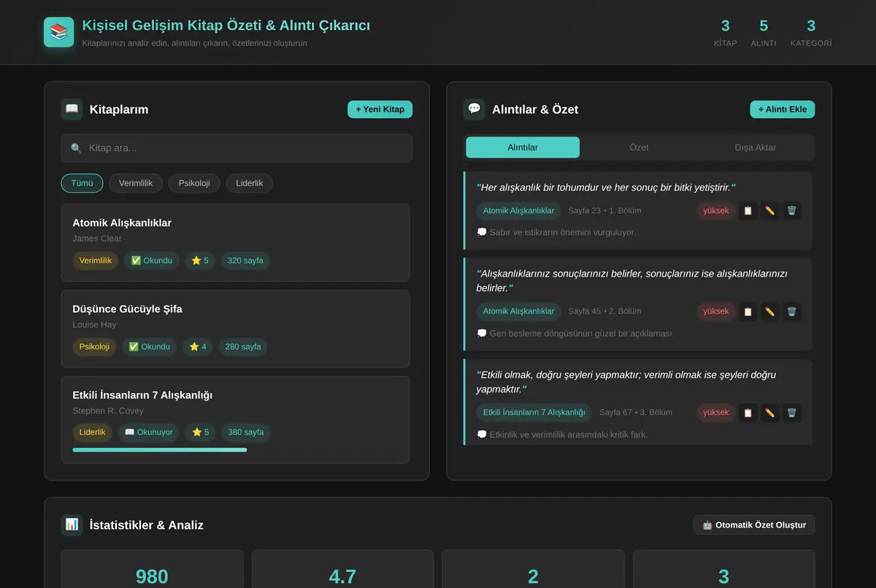Filter books by Liderlik category
This screenshot has height=588, width=876.
[x=249, y=183]
